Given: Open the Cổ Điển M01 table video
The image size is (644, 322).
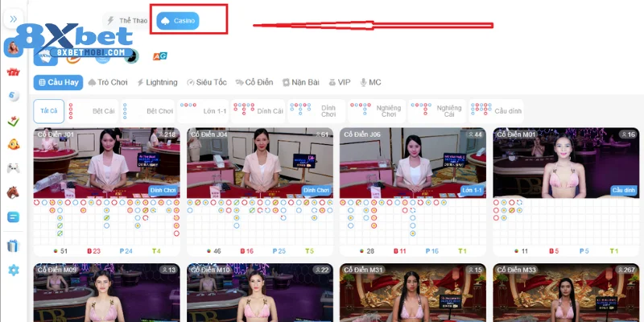Looking at the screenshot, I should [x=566, y=163].
